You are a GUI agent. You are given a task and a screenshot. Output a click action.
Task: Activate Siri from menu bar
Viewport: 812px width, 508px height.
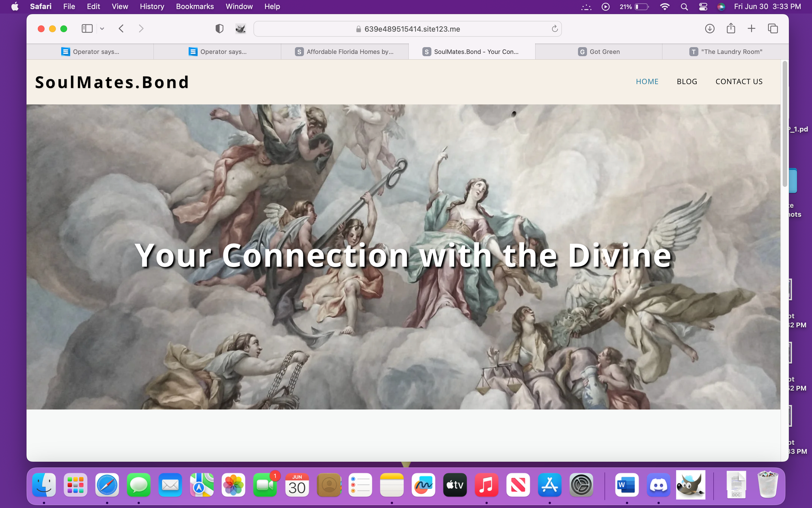(x=721, y=7)
